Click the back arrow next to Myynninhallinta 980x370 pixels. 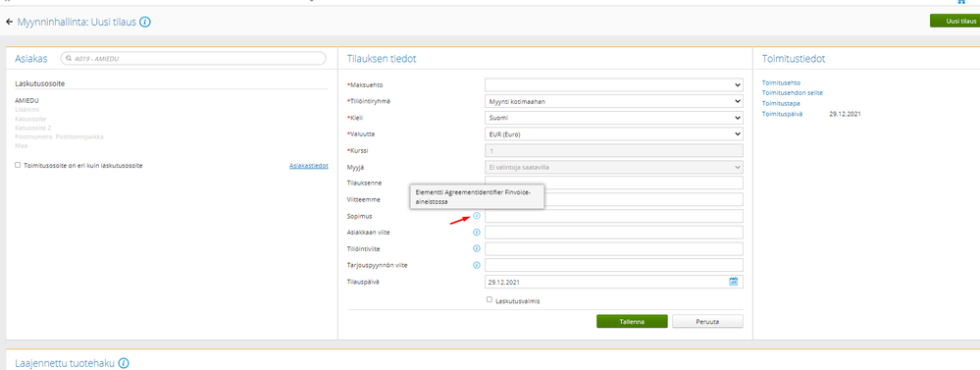[9, 22]
